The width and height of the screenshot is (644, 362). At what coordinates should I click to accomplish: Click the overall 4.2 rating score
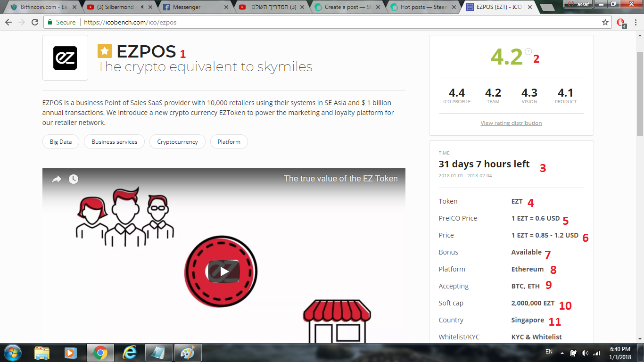tap(506, 57)
